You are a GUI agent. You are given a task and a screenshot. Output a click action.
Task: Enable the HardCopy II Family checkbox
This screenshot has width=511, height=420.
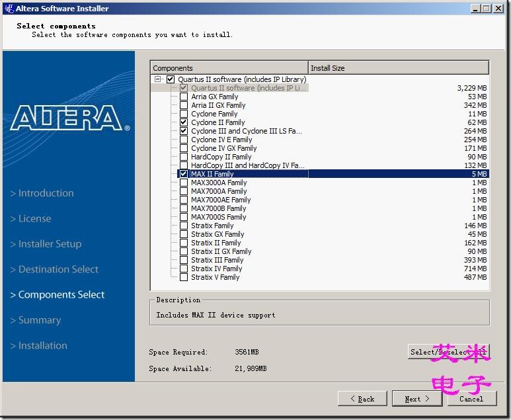click(184, 157)
